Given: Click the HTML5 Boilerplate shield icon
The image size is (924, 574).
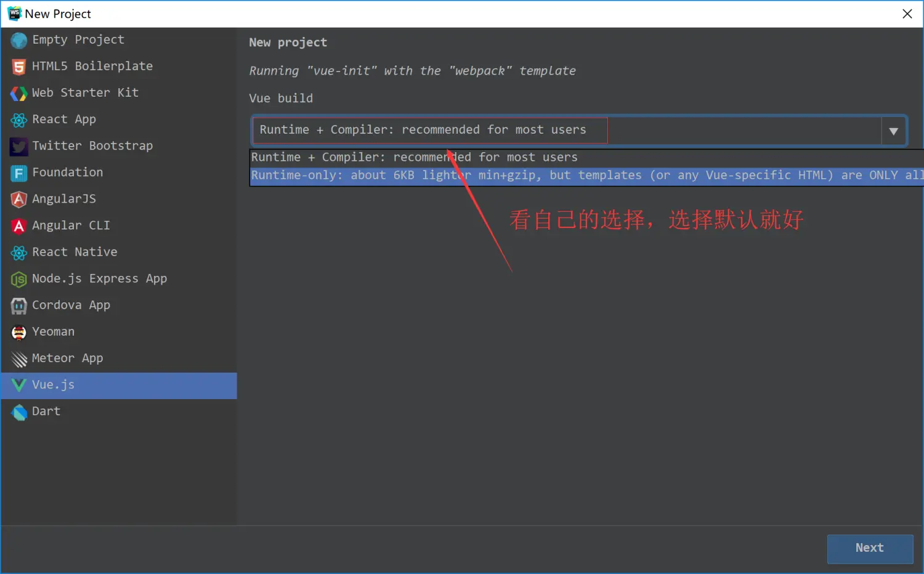Looking at the screenshot, I should tap(19, 67).
